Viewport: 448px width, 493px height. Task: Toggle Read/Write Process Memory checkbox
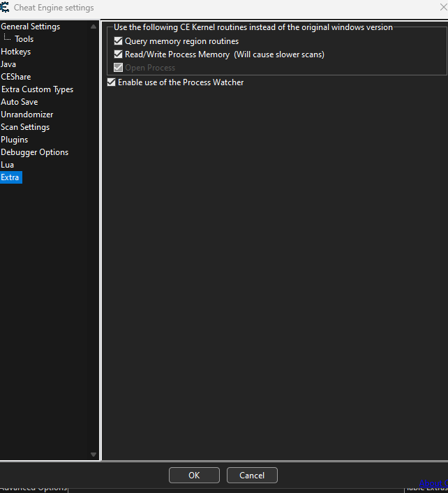pos(118,54)
